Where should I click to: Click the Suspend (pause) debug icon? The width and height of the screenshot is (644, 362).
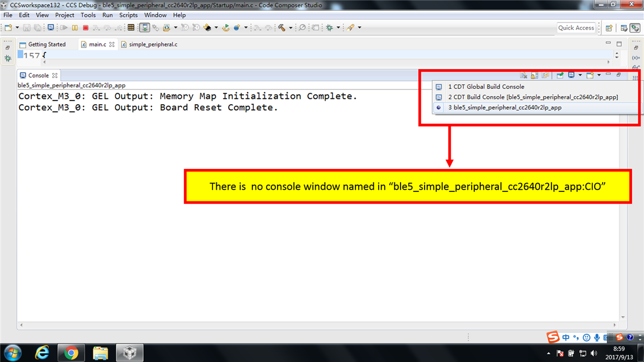(x=74, y=28)
